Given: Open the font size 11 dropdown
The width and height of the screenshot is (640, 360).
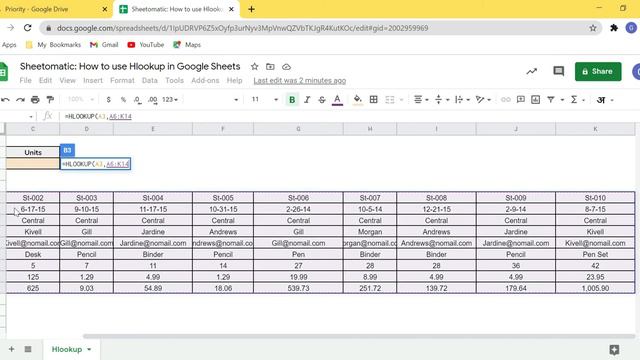Looking at the screenshot, I should [x=264, y=100].
